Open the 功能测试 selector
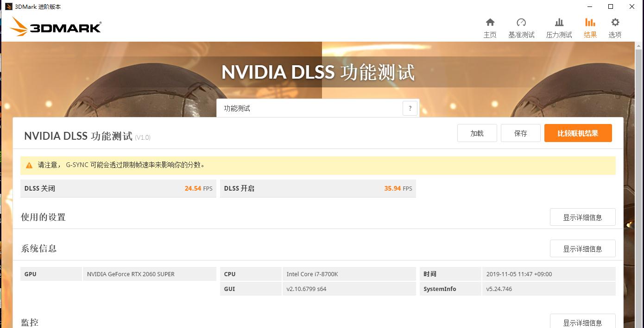Viewport: 644px width, 328px height. (306, 108)
